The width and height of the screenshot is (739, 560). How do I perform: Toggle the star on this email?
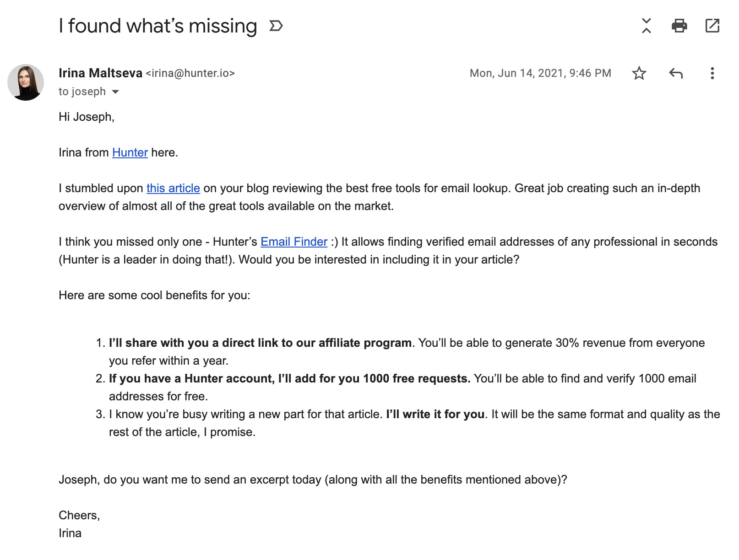point(639,73)
